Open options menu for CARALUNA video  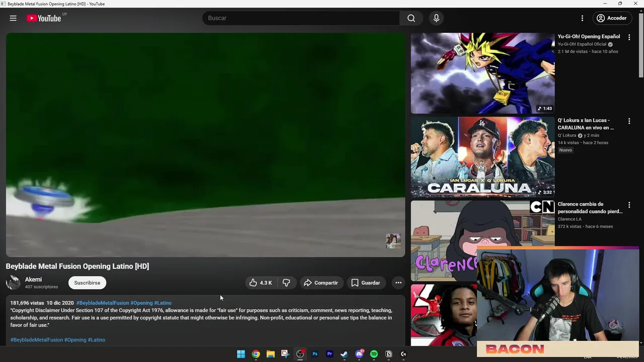point(629,121)
